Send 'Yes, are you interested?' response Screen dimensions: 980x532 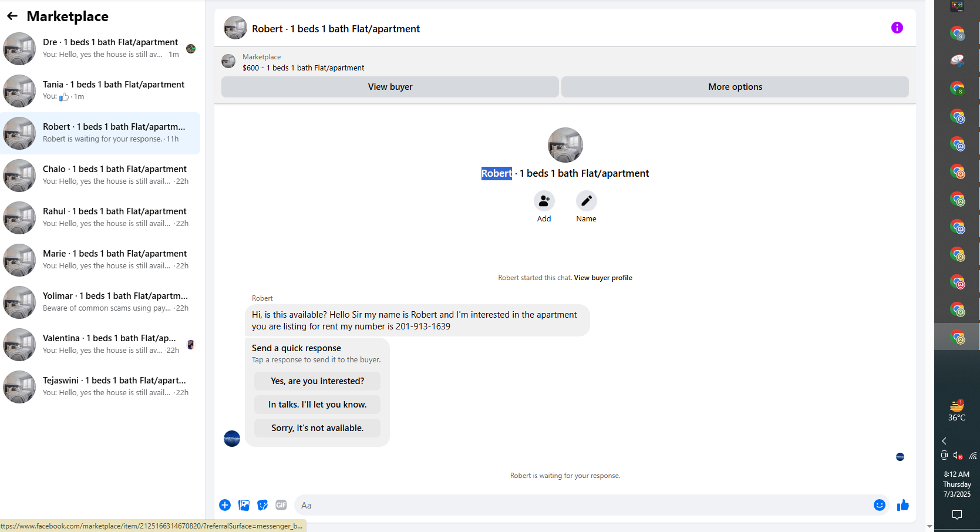point(317,381)
